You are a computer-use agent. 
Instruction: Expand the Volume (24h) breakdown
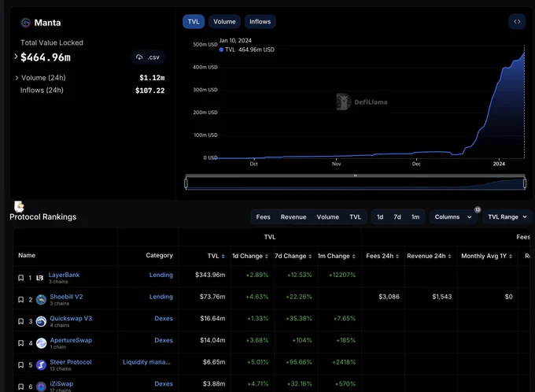pyautogui.click(x=17, y=78)
